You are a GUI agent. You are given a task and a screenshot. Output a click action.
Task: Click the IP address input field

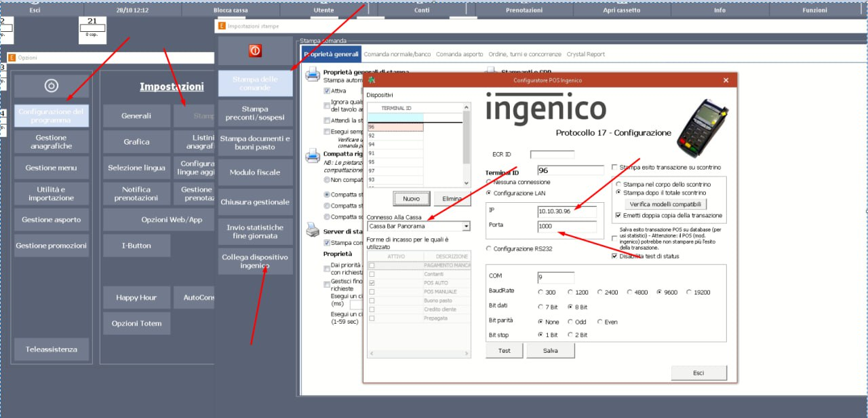[566, 211]
